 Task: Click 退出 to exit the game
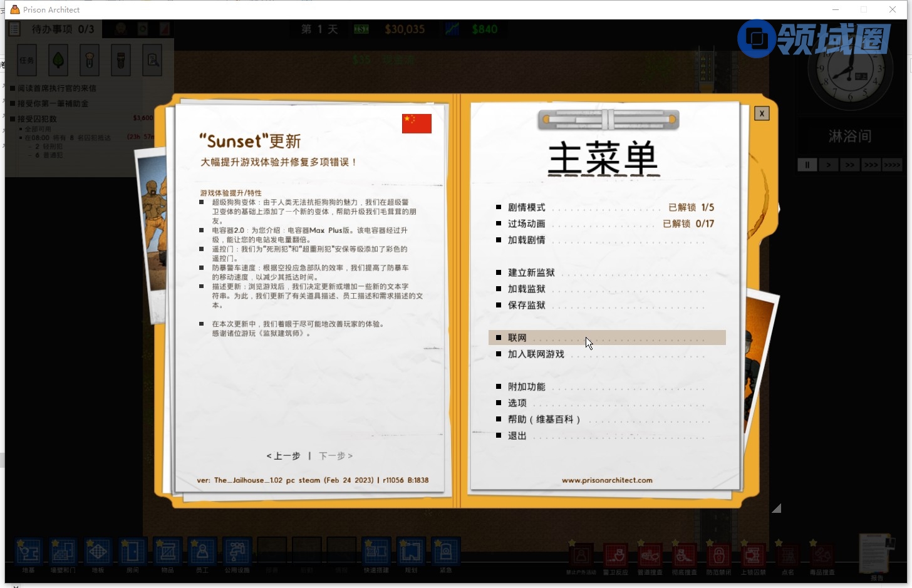(517, 435)
